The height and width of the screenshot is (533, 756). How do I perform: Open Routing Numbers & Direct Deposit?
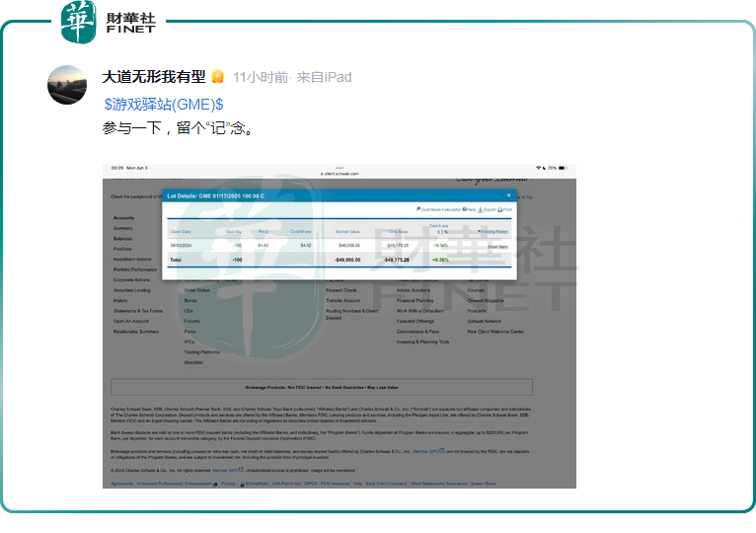point(351,314)
